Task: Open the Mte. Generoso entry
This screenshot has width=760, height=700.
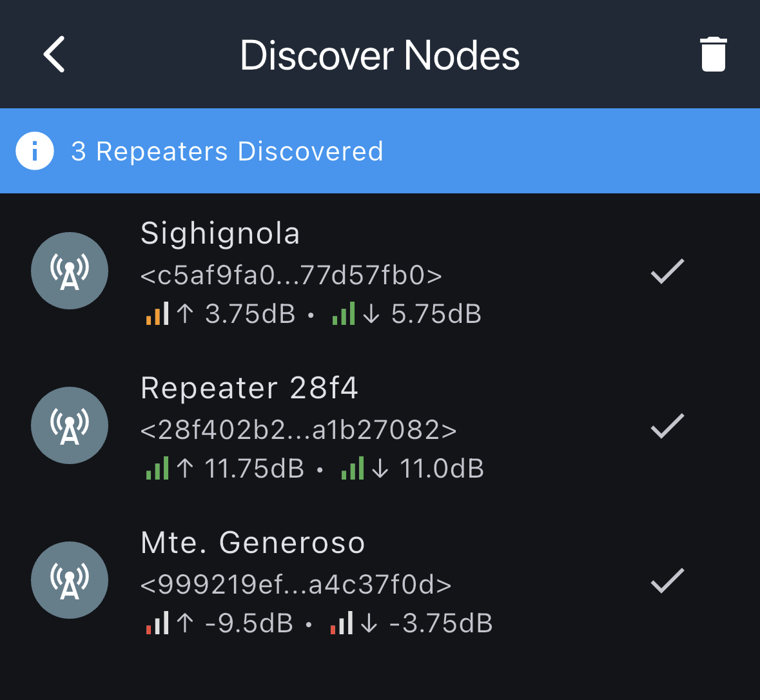Action: [x=253, y=543]
